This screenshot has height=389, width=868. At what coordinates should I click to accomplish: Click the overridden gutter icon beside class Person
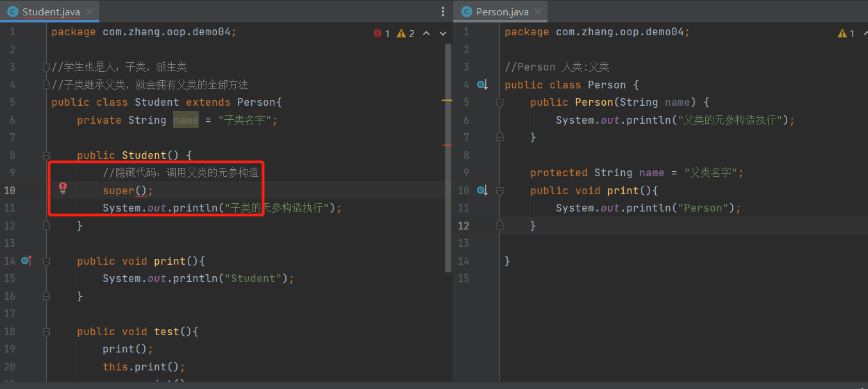coord(483,85)
